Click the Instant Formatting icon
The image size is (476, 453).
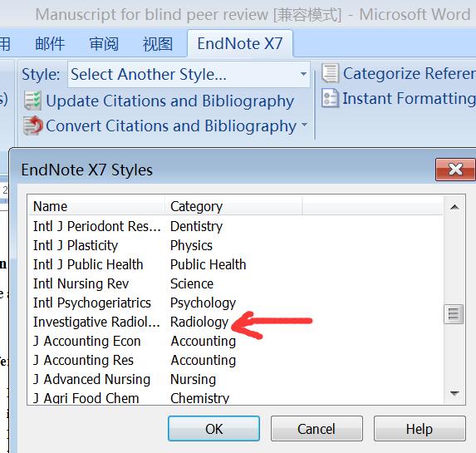(x=330, y=98)
